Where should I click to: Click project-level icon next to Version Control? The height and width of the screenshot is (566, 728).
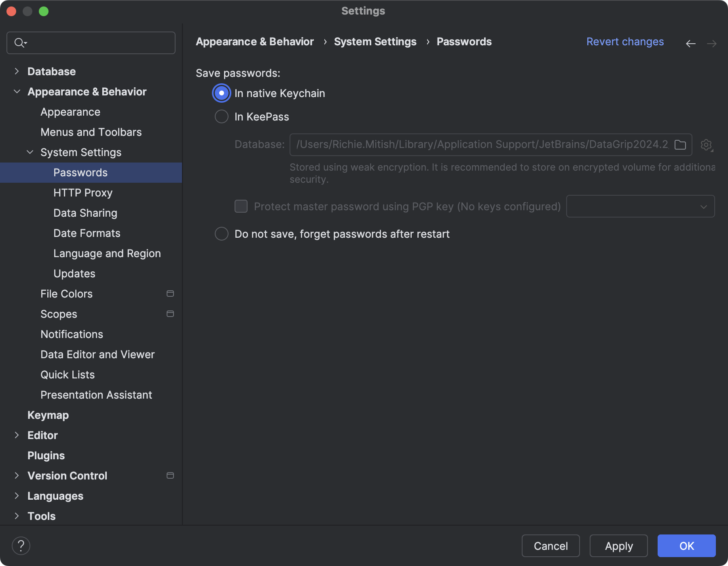[170, 476]
